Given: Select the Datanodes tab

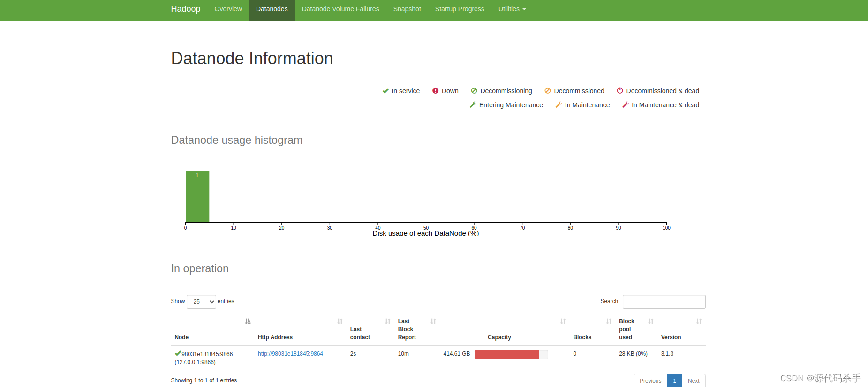Looking at the screenshot, I should coord(272,9).
